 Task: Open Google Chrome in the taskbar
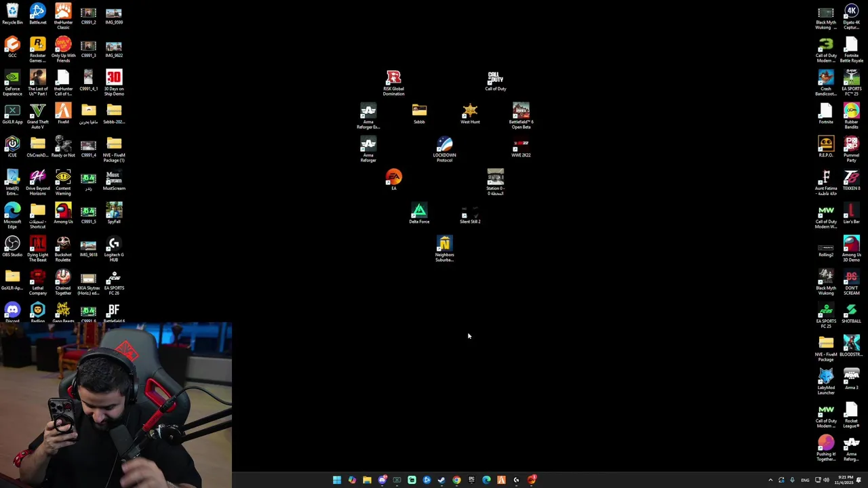[x=456, y=480]
